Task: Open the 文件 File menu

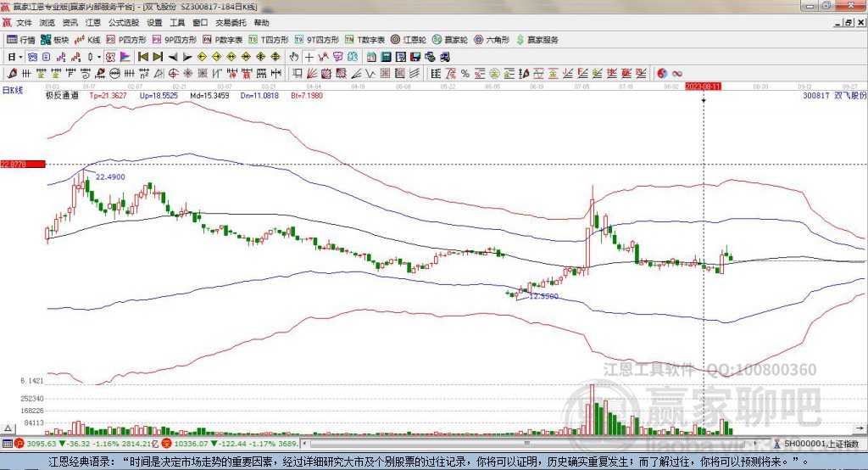Action: 25,23
